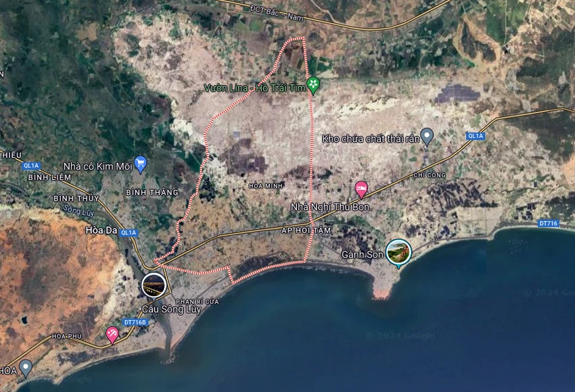Click the QL1A shield near Bình Liêm
575x392 pixels.
[31, 166]
